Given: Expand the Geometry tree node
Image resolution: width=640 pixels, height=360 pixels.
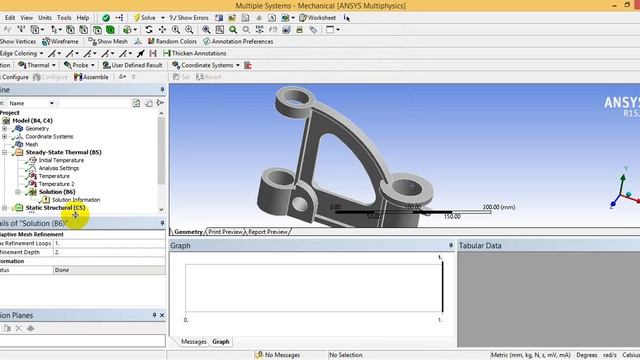Looking at the screenshot, I should click(4, 129).
